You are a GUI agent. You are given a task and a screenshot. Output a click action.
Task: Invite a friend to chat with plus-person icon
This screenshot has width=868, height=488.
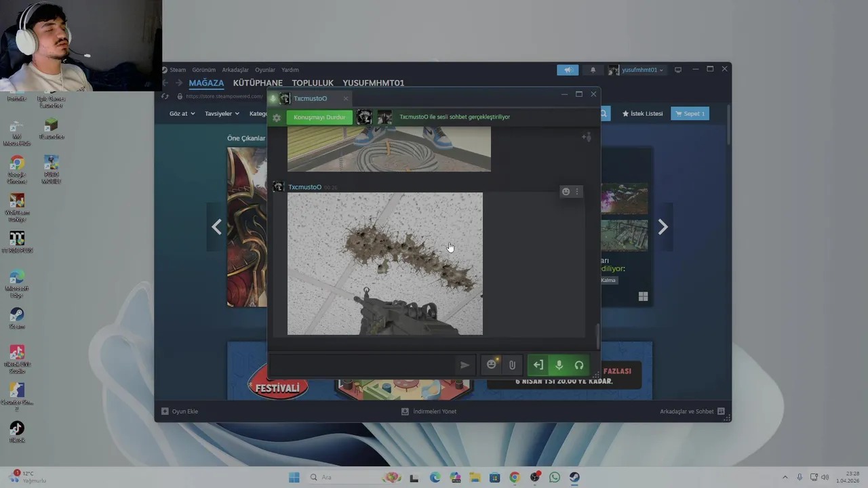[587, 137]
